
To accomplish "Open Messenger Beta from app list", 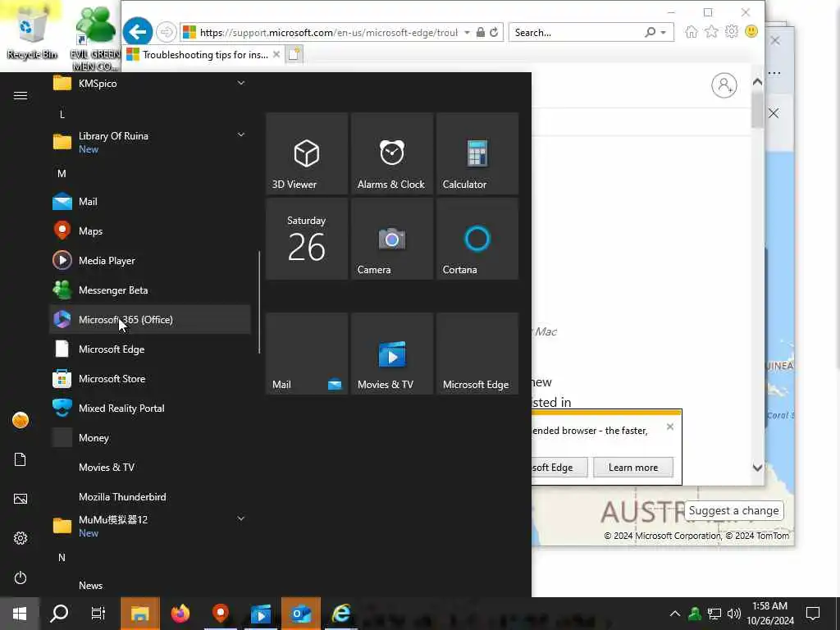I will [x=149, y=290].
